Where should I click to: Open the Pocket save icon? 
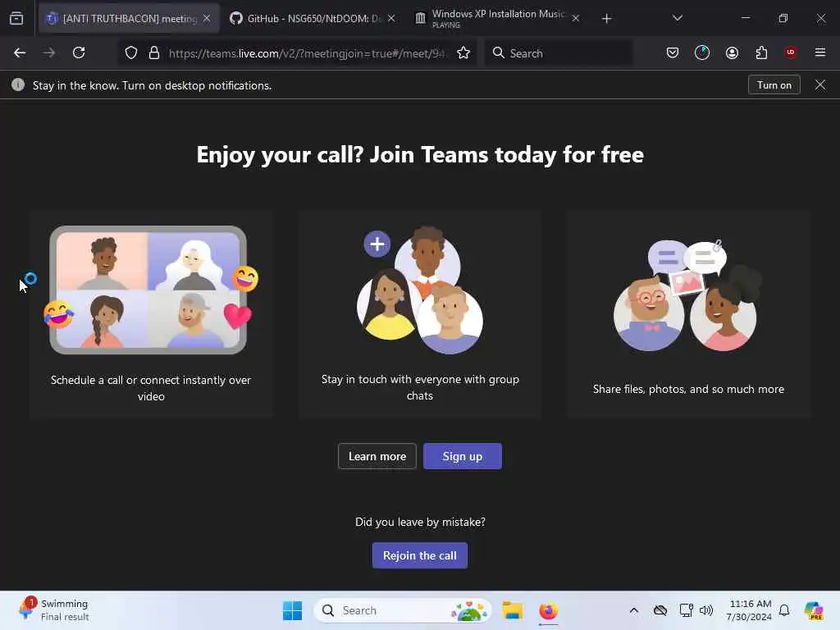pyautogui.click(x=673, y=52)
